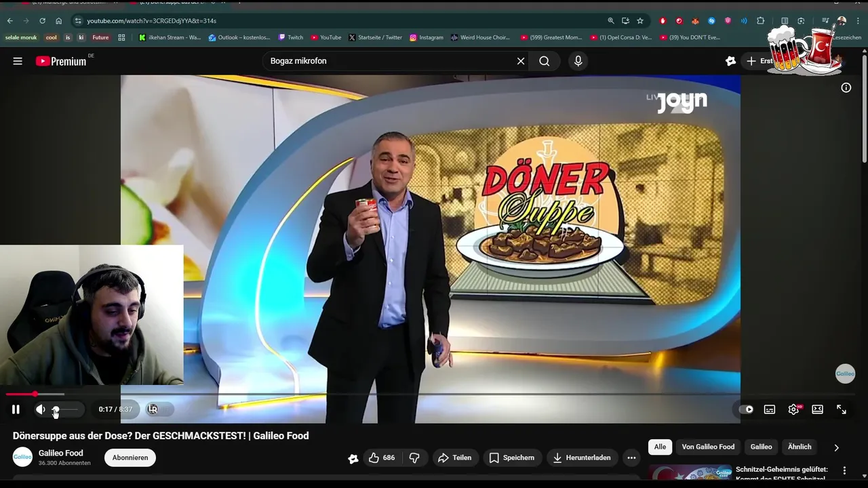
Task: Like the video (686 likes)
Action: (x=381, y=457)
